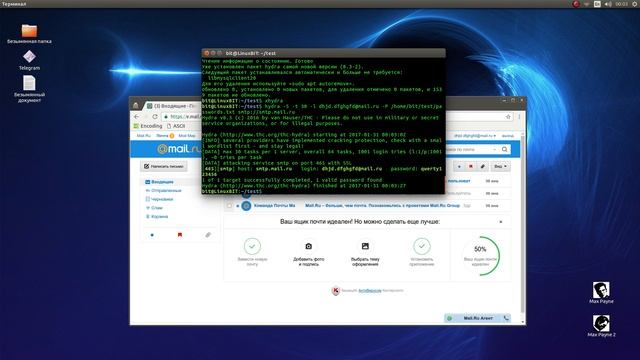Open the orange untitled folder on desktop
This screenshot has width=640, height=360.
click(x=29, y=34)
